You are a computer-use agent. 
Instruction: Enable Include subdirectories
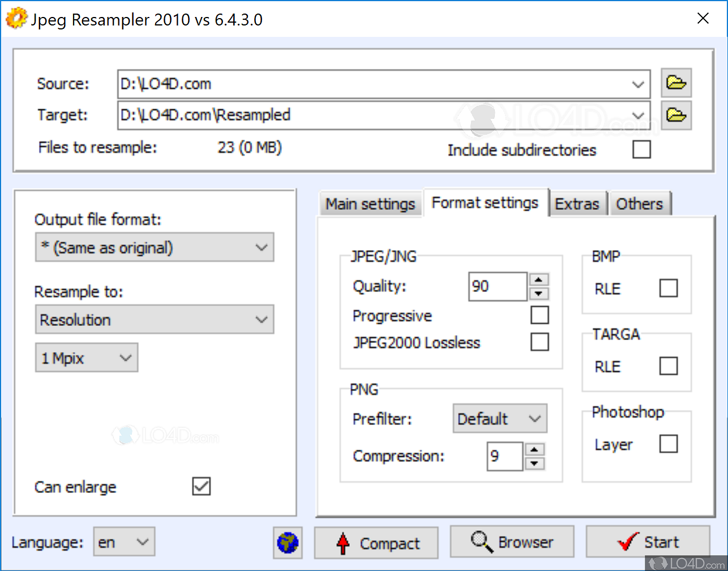(x=641, y=149)
